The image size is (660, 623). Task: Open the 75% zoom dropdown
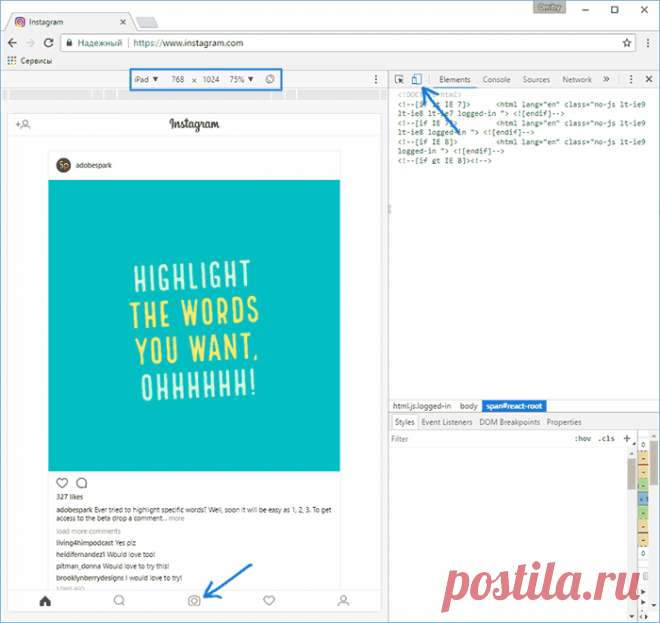pos(242,78)
